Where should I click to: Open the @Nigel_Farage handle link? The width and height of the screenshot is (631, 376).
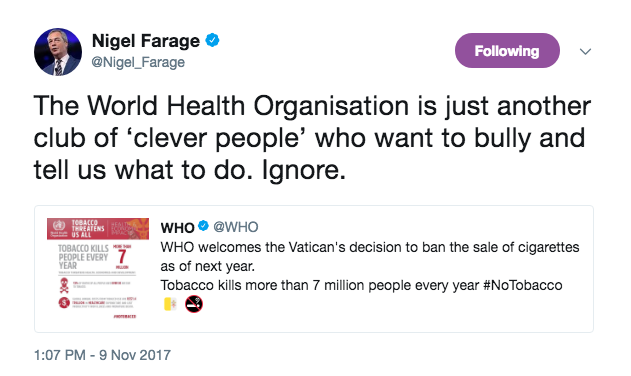click(x=138, y=62)
